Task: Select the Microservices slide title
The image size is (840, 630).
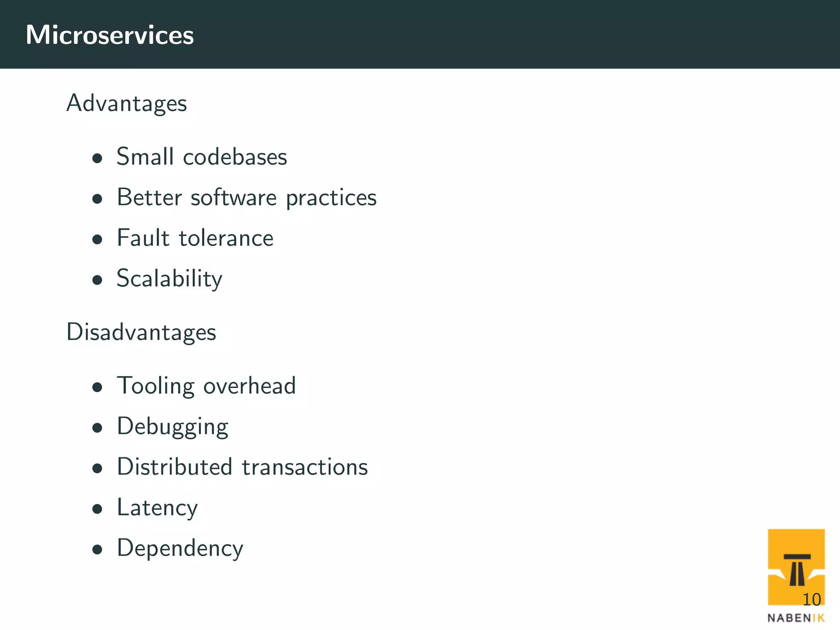Action: [x=110, y=35]
